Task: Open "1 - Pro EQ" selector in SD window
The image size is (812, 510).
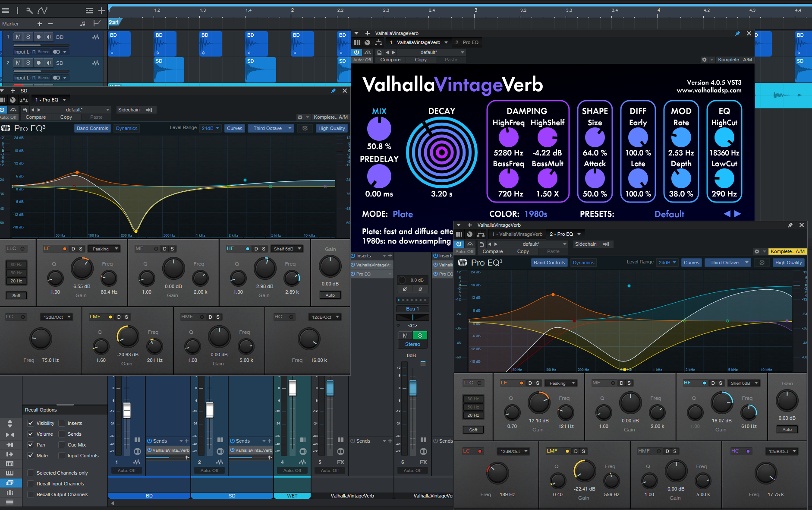Action: click(x=50, y=100)
